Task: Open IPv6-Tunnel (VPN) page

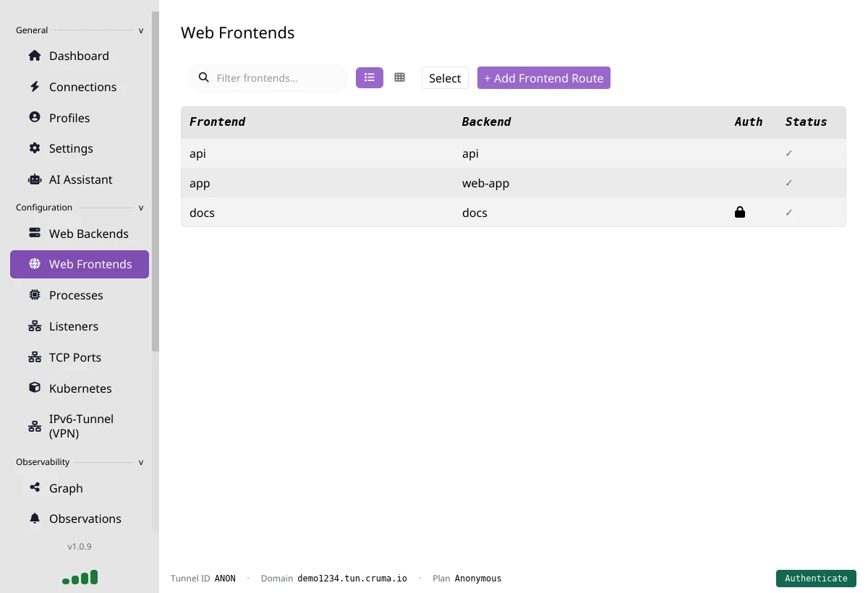Action: pos(80,426)
